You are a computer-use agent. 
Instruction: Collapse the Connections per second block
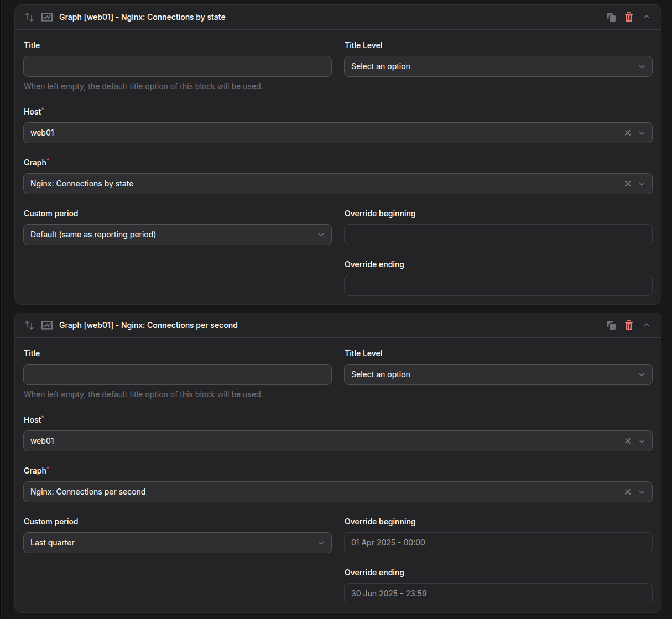(647, 325)
